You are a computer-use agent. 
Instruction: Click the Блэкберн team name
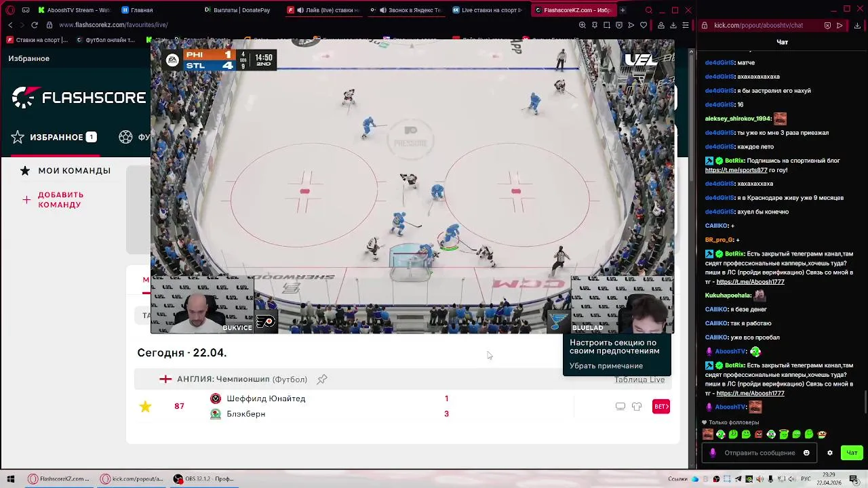coord(246,414)
